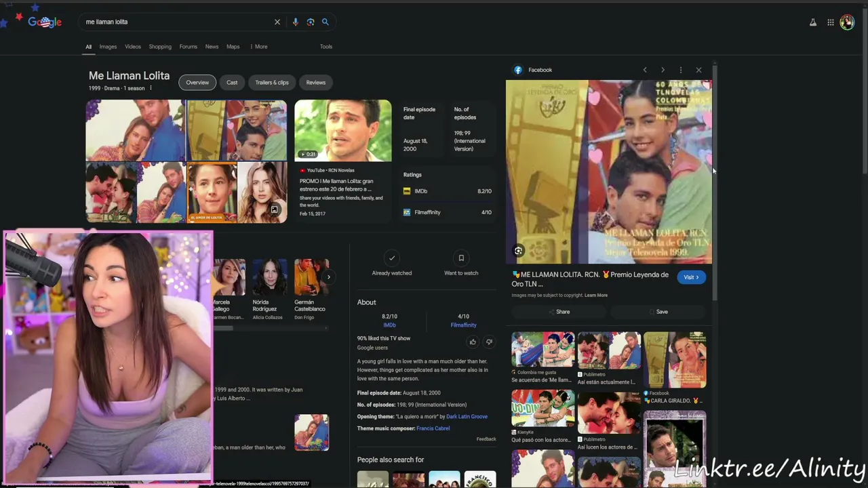
Task: Select the Trailers & clips chip
Action: point(272,83)
